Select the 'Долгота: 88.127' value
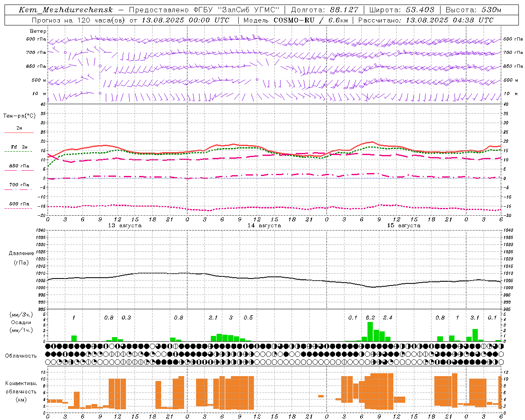Image resolution: width=525 pixels, height=420 pixels. point(324,10)
